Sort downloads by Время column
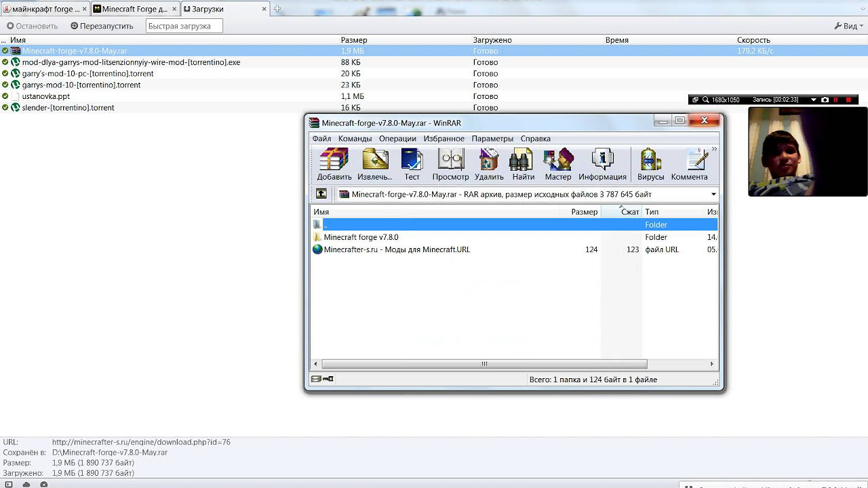 [x=617, y=40]
